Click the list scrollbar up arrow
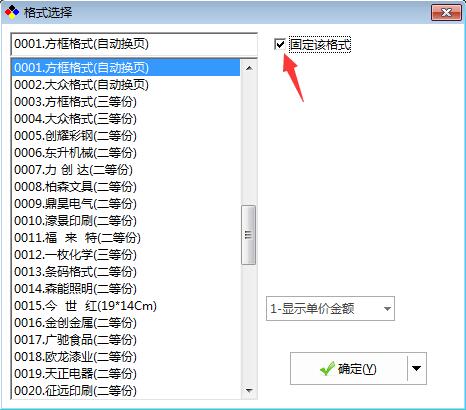 point(249,68)
